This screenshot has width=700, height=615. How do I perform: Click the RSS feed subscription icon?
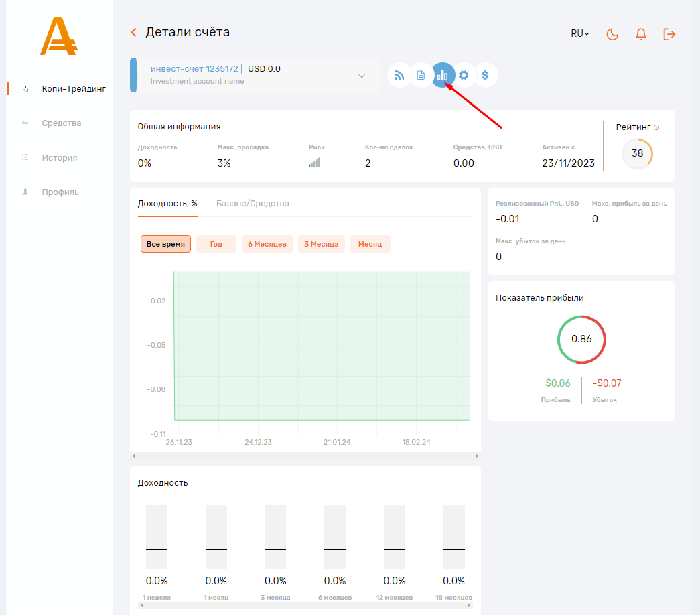[399, 75]
